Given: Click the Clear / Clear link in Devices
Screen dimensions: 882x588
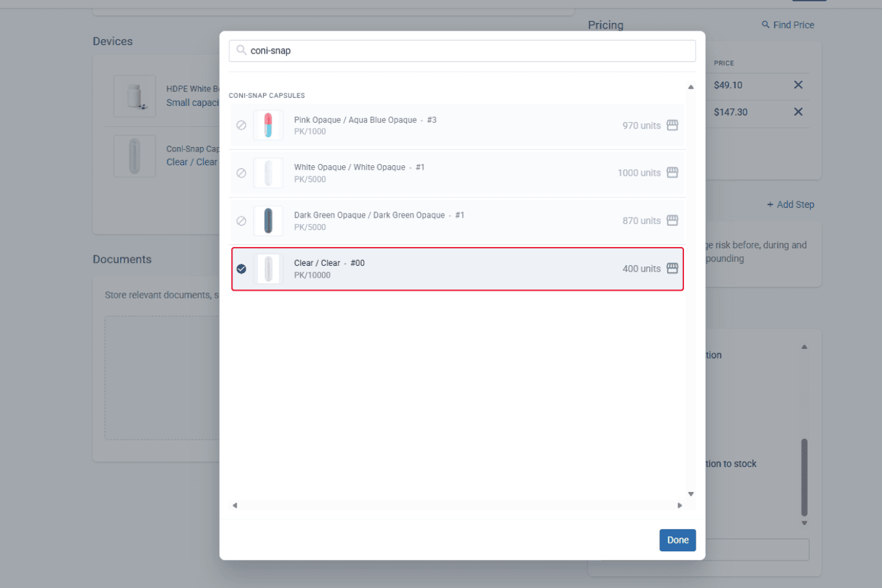Looking at the screenshot, I should click(192, 162).
